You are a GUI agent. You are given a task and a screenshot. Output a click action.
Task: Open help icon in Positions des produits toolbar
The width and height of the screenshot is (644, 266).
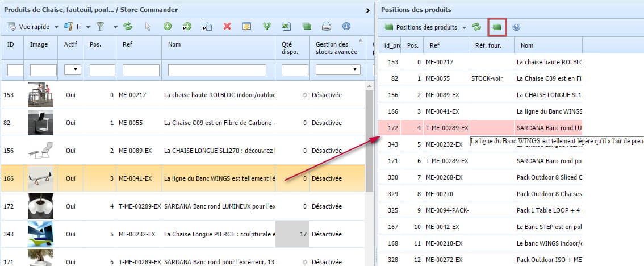[516, 27]
